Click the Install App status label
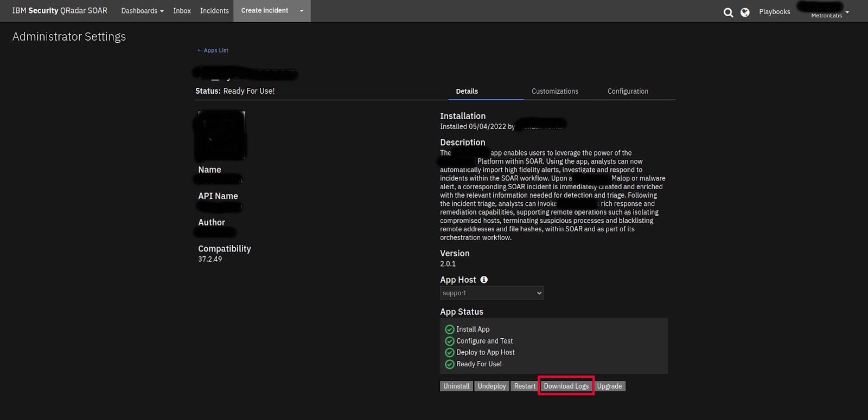The image size is (868, 420). 473,329
